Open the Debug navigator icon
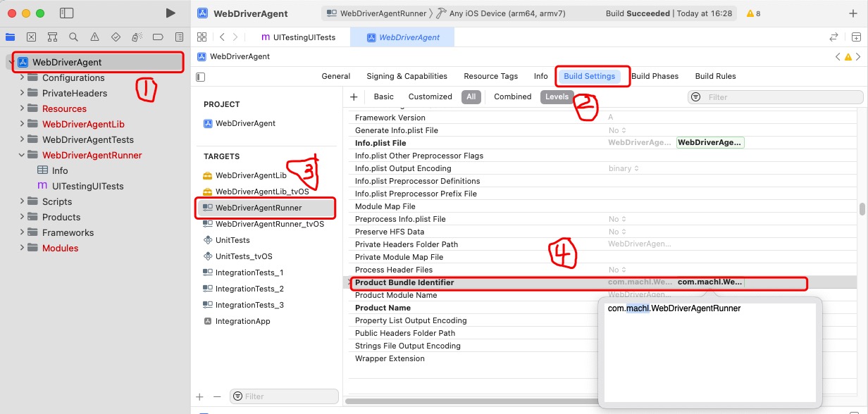Screen dimensions: 868x414 point(137,37)
